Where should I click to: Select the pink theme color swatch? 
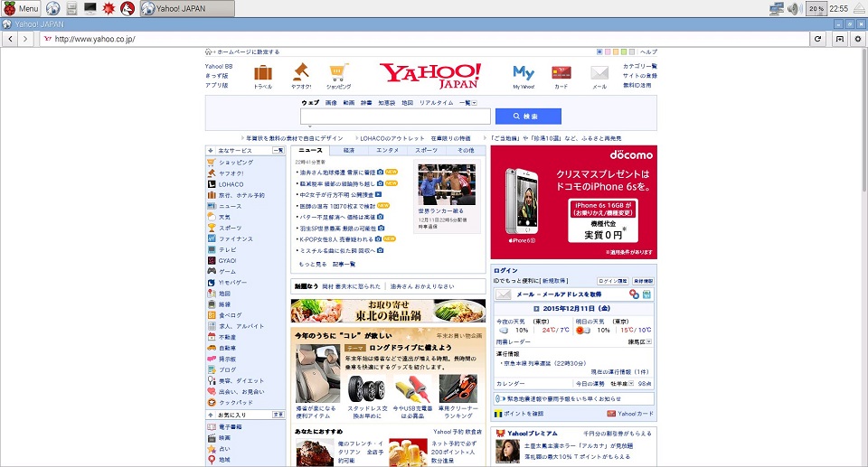[608, 52]
